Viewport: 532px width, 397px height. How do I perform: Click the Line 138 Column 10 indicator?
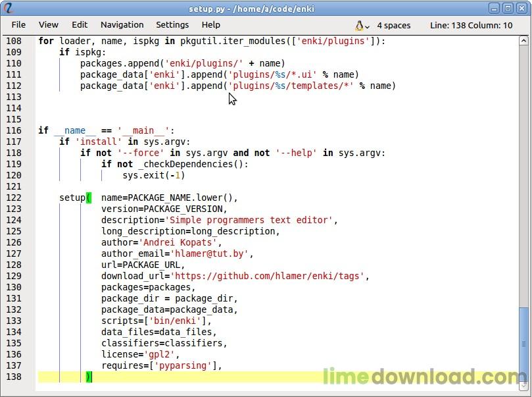pos(471,25)
